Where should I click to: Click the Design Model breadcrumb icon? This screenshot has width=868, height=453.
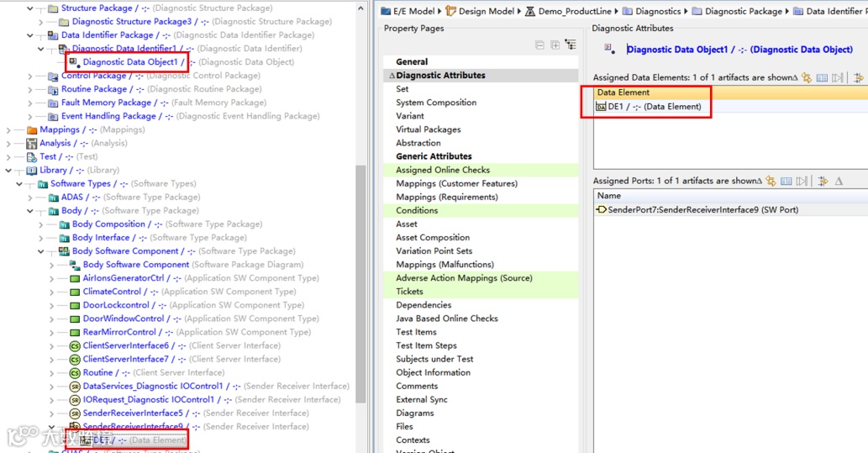[451, 11]
